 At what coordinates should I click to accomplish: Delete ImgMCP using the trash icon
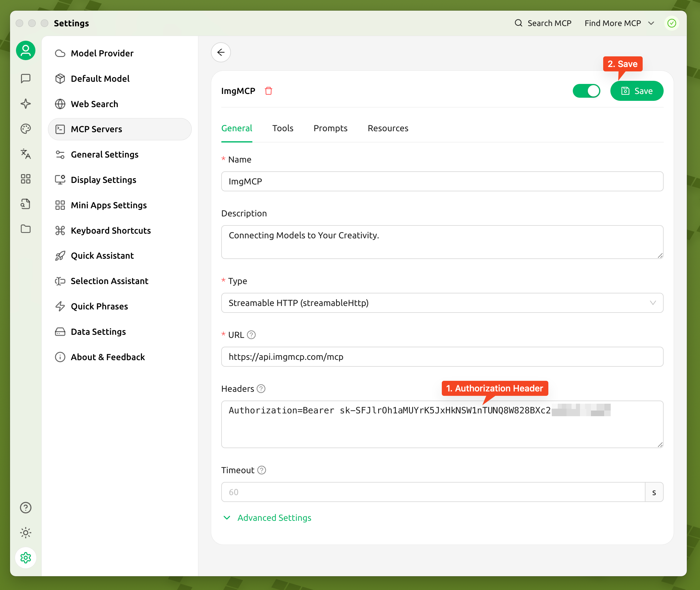tap(269, 91)
